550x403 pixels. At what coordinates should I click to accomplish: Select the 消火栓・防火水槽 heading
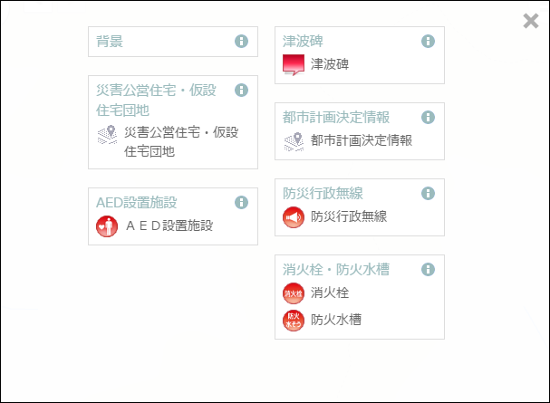336,270
